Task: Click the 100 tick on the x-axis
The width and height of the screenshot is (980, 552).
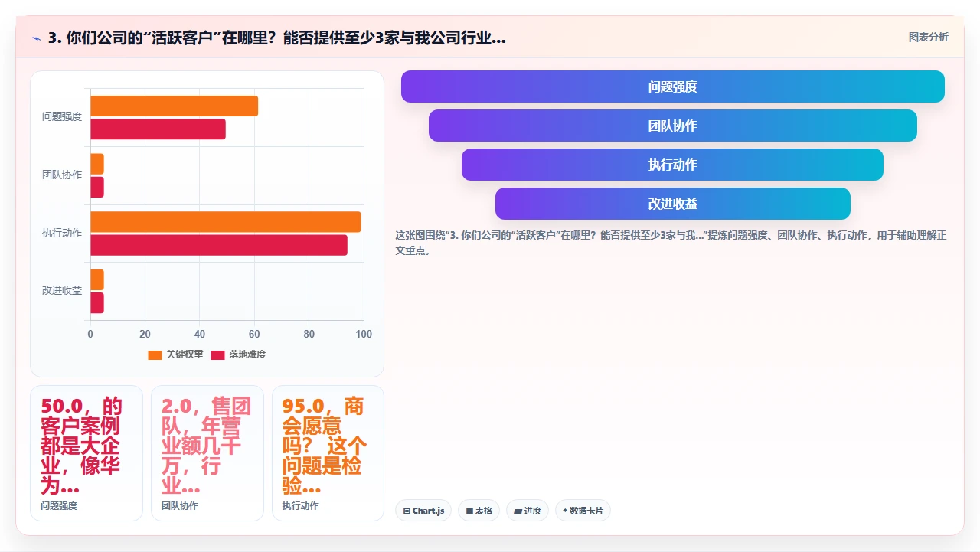Action: click(364, 334)
